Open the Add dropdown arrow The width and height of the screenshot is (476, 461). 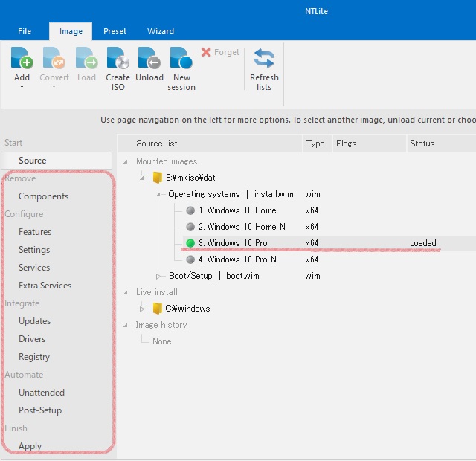coord(22,87)
